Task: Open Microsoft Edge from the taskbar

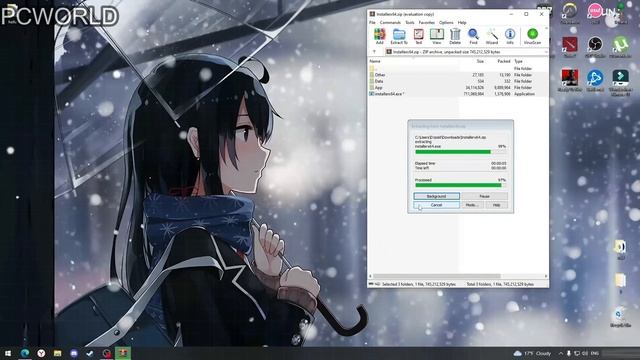Action: [x=24, y=353]
